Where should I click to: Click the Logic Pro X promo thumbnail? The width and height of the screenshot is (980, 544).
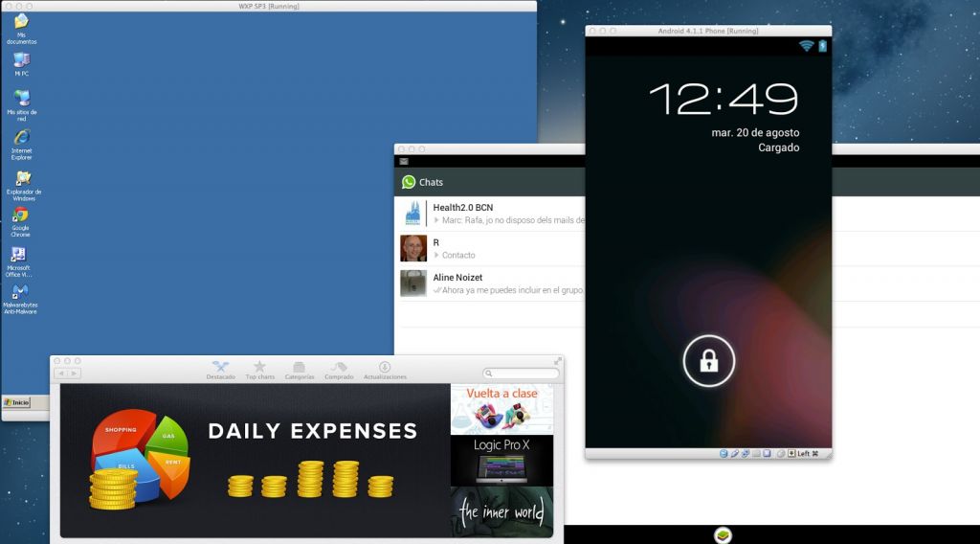(x=501, y=461)
